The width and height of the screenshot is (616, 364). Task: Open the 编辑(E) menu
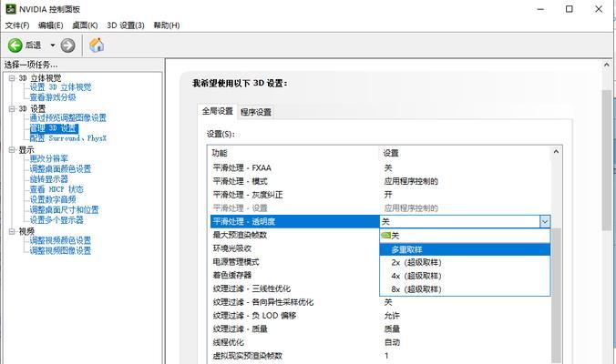point(51,25)
